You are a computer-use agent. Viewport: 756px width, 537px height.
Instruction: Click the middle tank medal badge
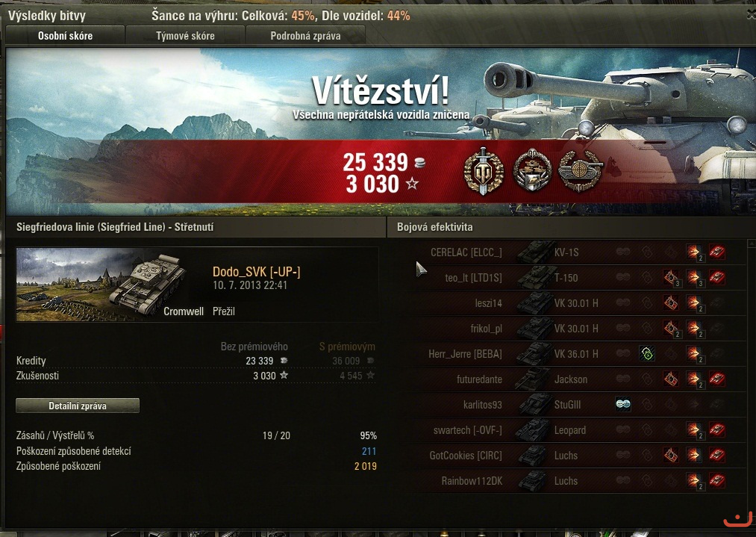click(x=532, y=170)
